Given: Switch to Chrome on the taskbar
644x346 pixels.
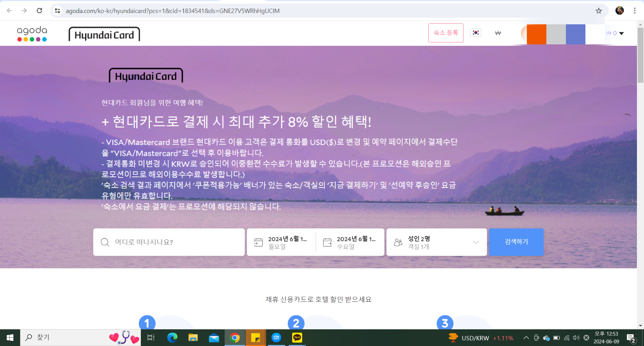Looking at the screenshot, I should point(235,338).
